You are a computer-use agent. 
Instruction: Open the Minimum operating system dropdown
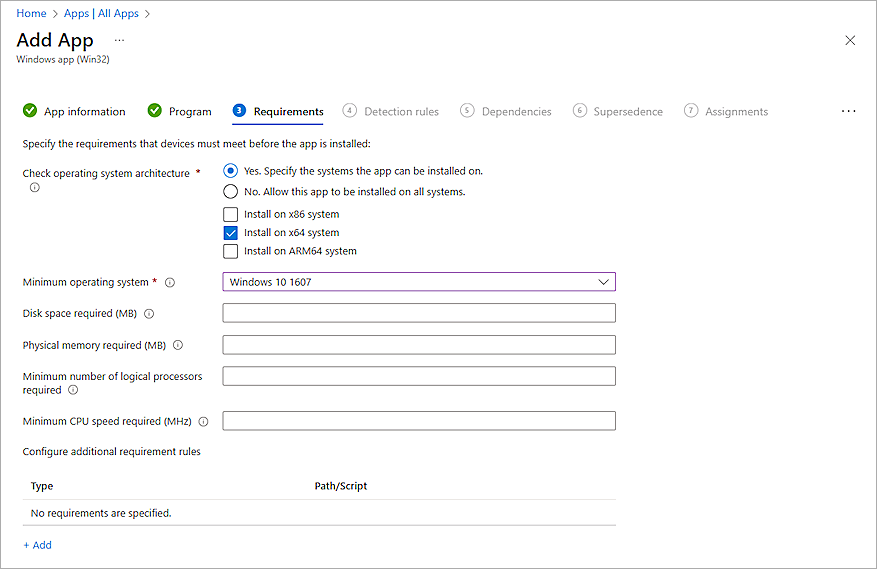point(419,282)
